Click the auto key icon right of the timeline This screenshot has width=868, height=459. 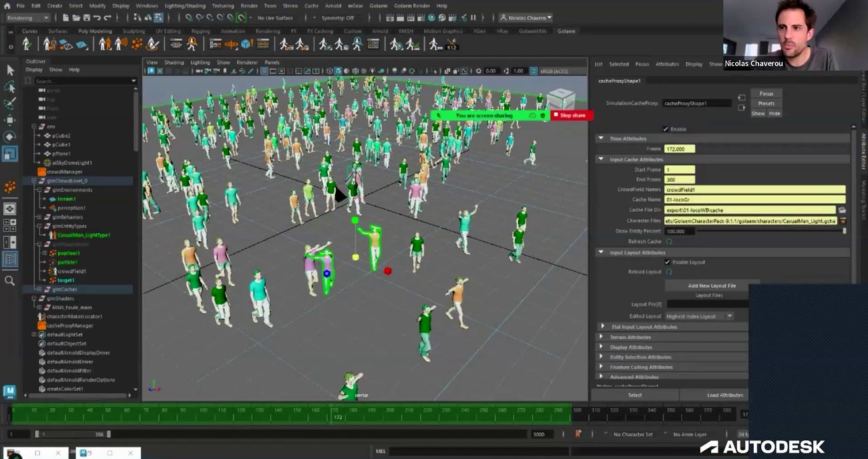tap(577, 434)
